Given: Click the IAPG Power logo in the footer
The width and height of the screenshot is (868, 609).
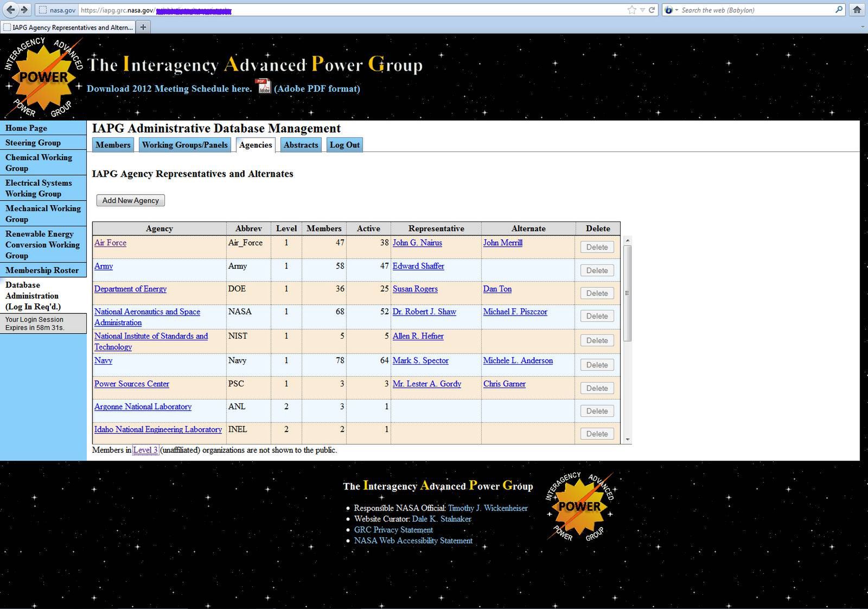Looking at the screenshot, I should pyautogui.click(x=579, y=506).
